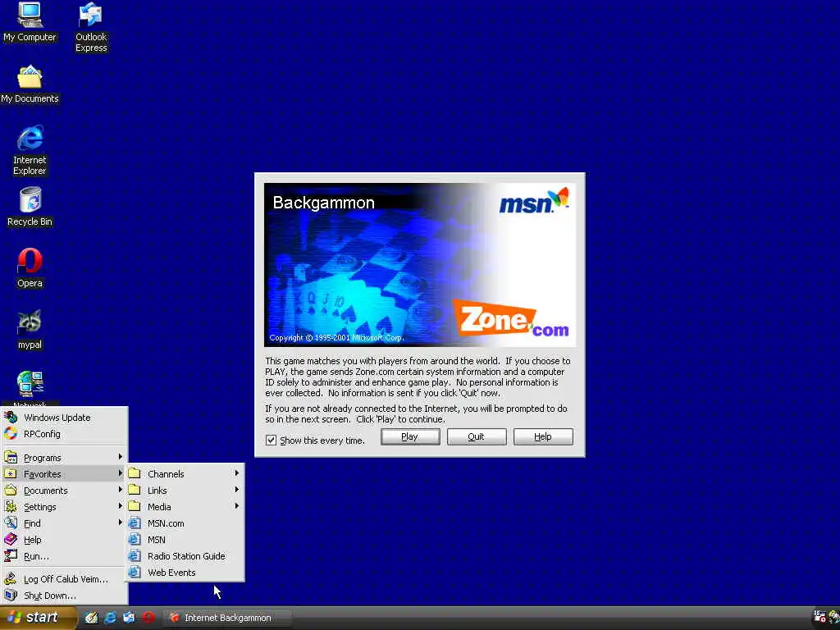
Task: Click the start button
Action: coord(38,618)
